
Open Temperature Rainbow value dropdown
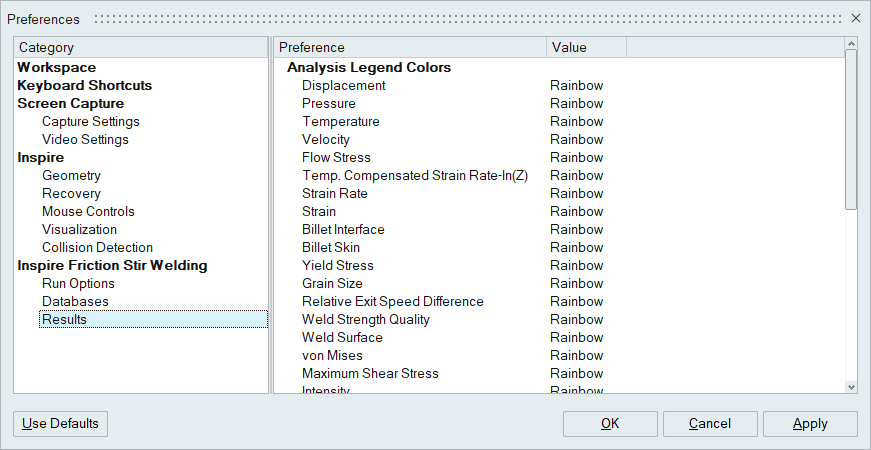point(577,121)
